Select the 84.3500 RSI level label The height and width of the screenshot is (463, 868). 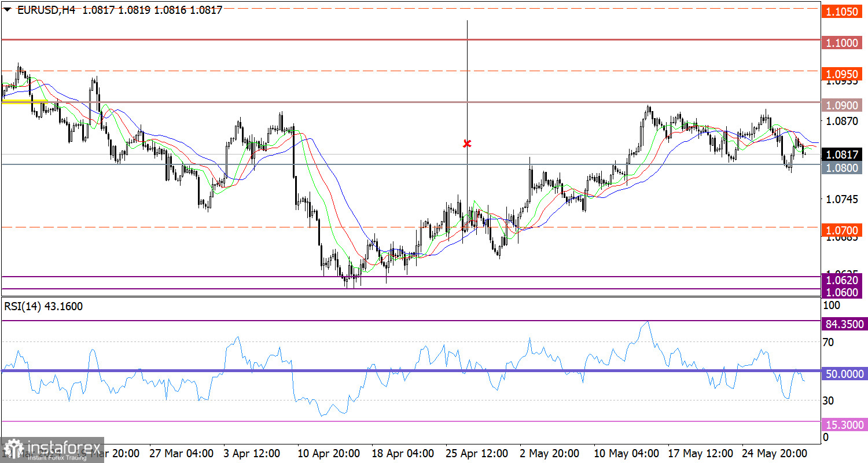(844, 324)
